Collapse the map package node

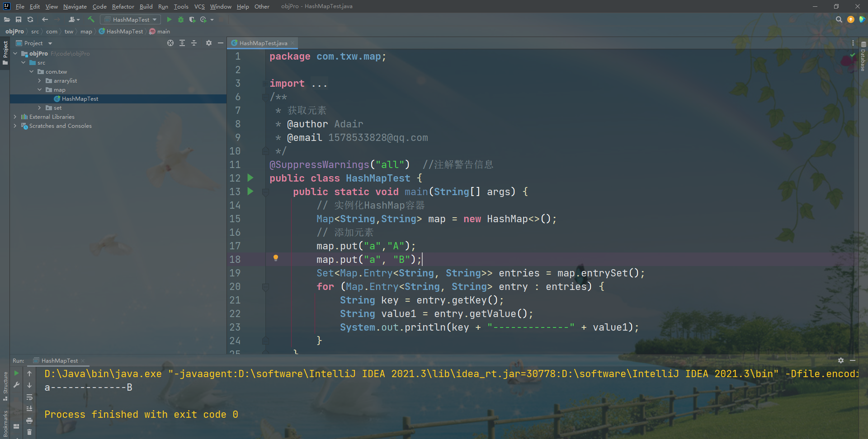point(39,89)
